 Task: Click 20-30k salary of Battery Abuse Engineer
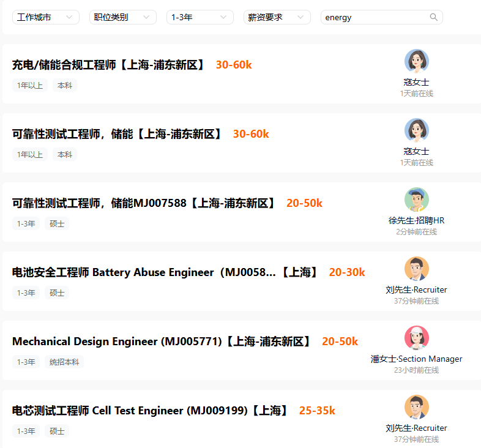pyautogui.click(x=347, y=272)
